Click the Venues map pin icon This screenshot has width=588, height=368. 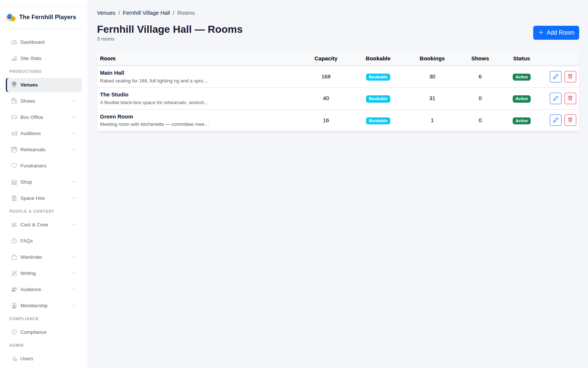point(14,85)
